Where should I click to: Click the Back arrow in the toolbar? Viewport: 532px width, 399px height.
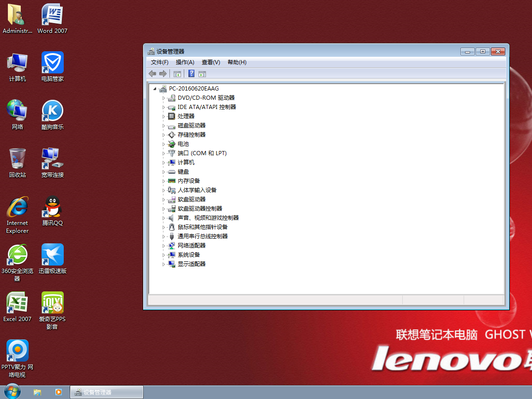[x=152, y=74]
